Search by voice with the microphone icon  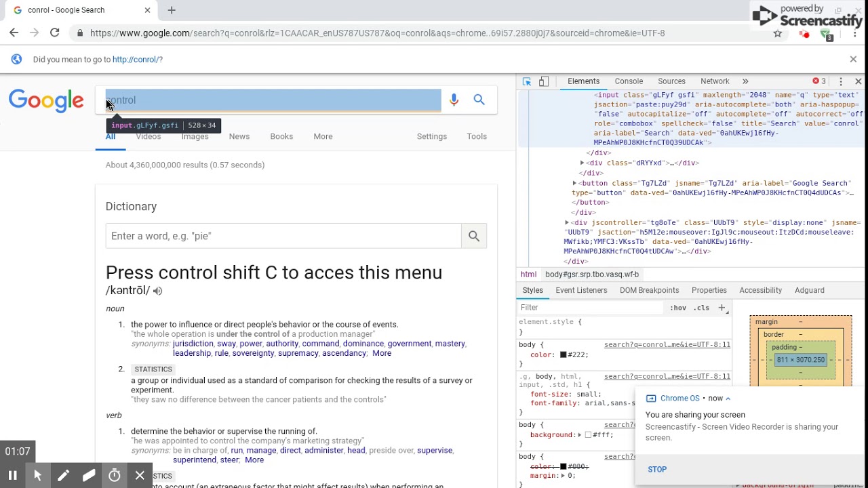click(454, 100)
